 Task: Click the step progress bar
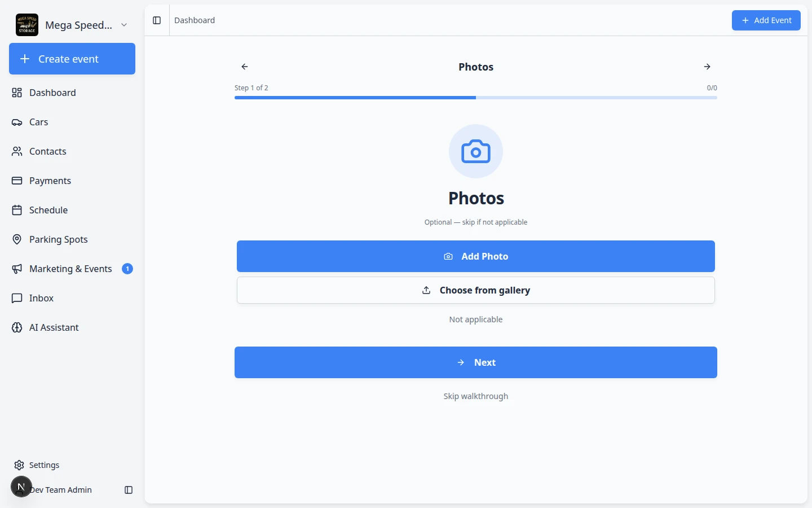476,98
